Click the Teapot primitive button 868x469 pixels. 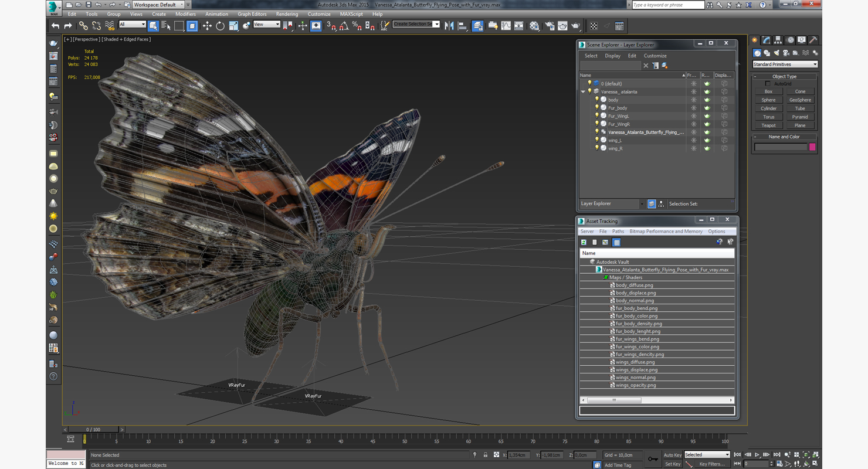(x=768, y=125)
